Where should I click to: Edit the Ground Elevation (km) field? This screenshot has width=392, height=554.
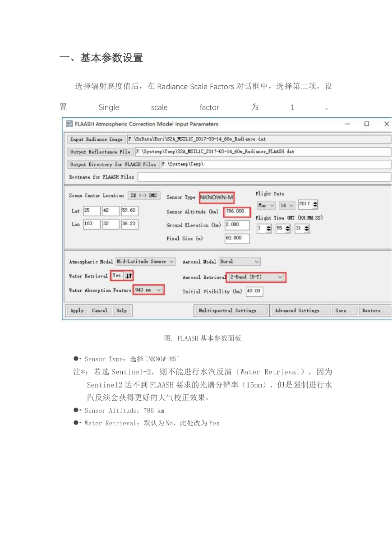pyautogui.click(x=237, y=225)
